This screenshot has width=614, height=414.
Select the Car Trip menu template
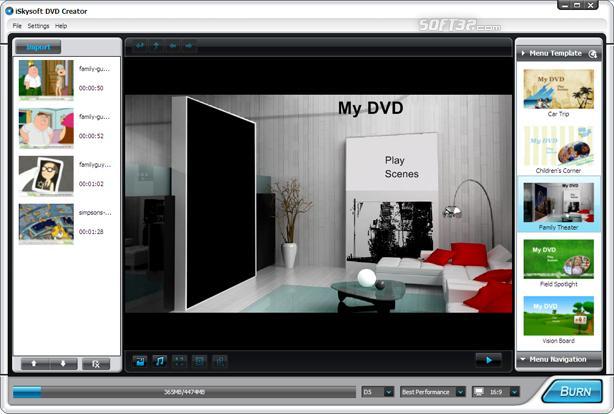click(559, 89)
